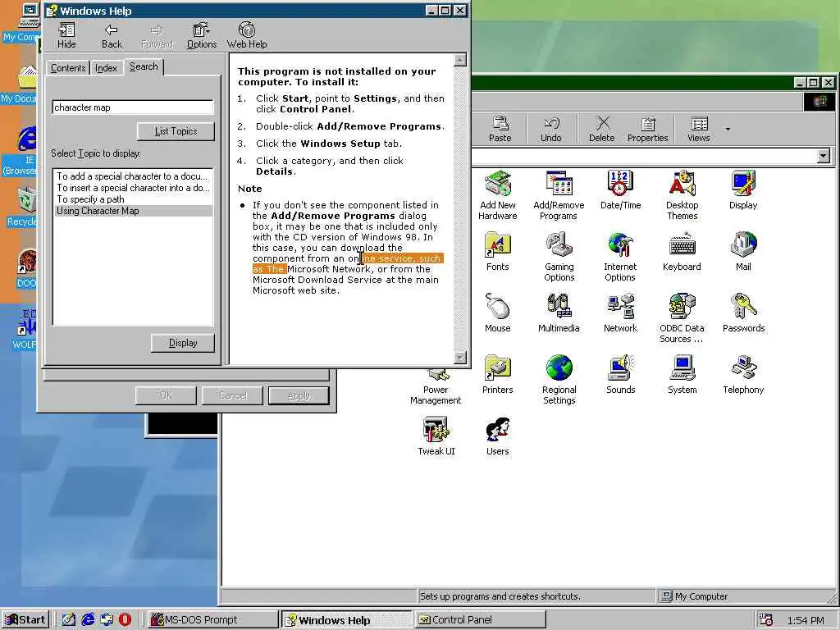Open the Add New Hardware control panel icon

(498, 195)
